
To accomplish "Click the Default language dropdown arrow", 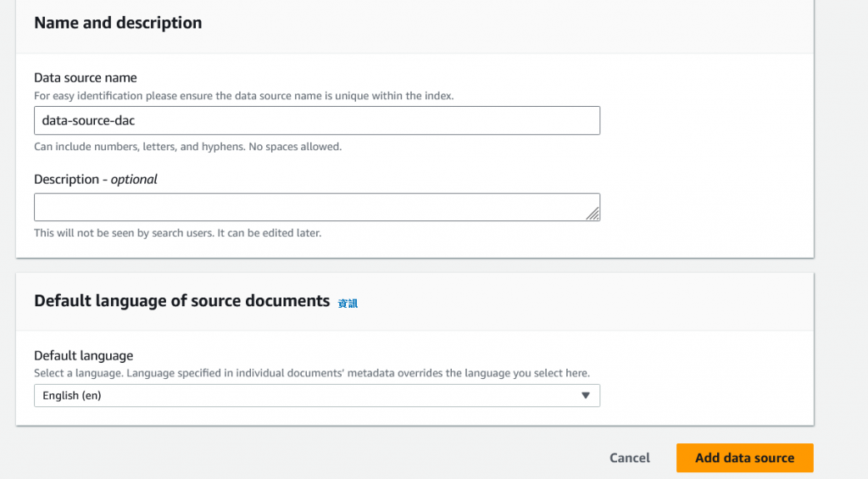I will coord(585,395).
